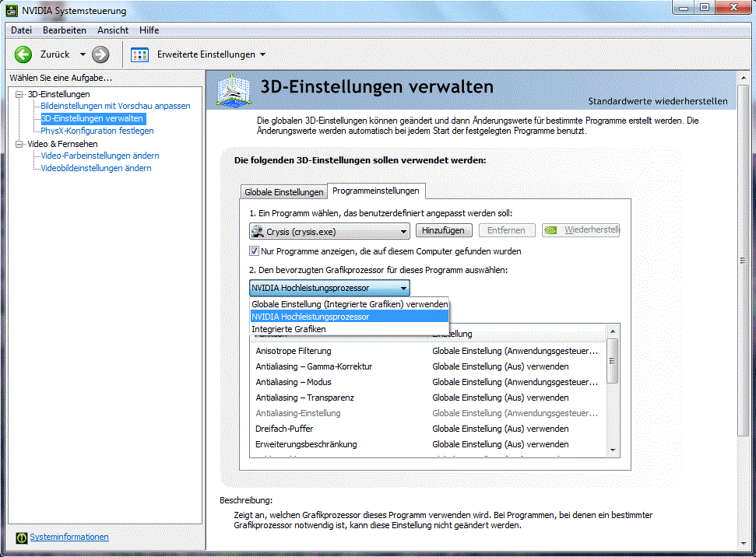
Task: Open PhysX-Konfiguration festlegen
Action: tap(97, 131)
